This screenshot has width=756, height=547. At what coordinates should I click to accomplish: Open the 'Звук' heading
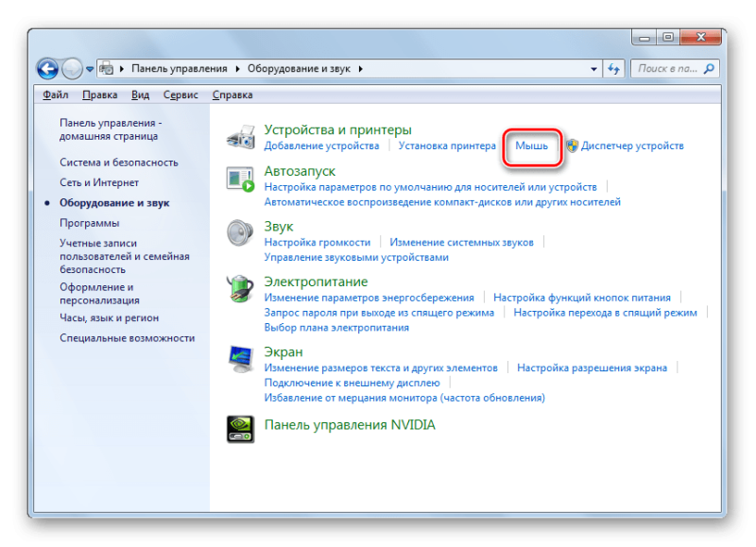(279, 227)
